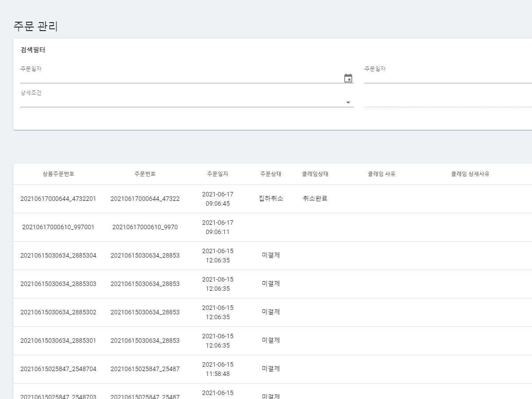This screenshot has height=399, width=532.
Task: Expand the 상세조건 dropdown
Action: click(348, 102)
